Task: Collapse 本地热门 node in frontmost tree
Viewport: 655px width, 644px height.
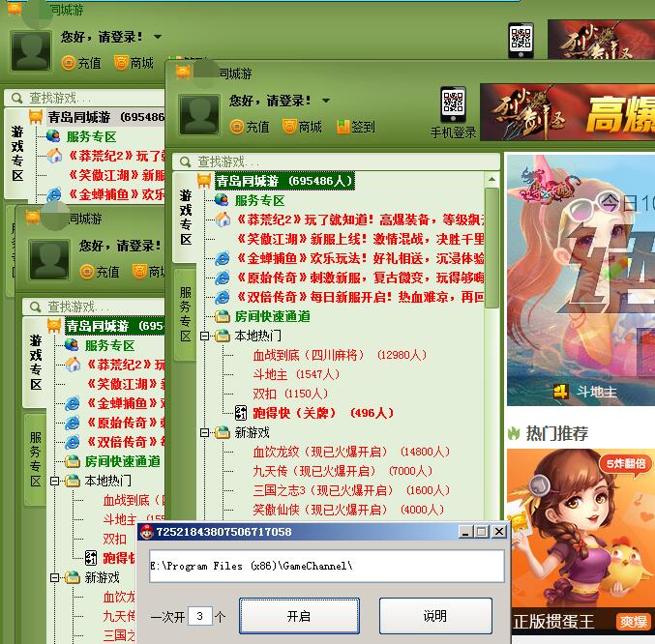Action: pyautogui.click(x=205, y=336)
